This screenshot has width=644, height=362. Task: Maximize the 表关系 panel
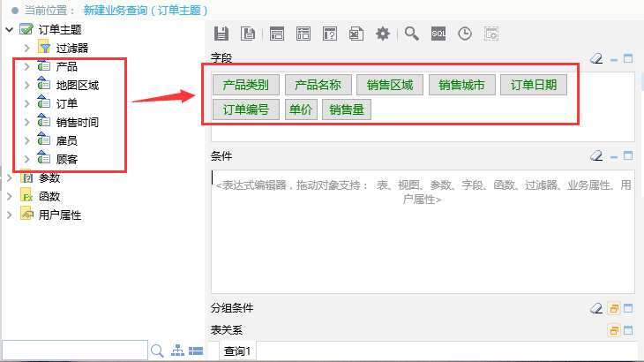pos(628,330)
